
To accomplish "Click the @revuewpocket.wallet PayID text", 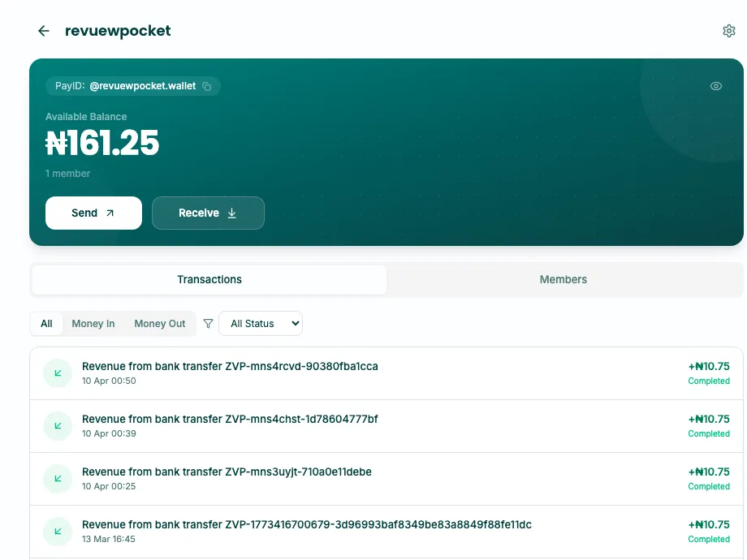I will tap(142, 86).
